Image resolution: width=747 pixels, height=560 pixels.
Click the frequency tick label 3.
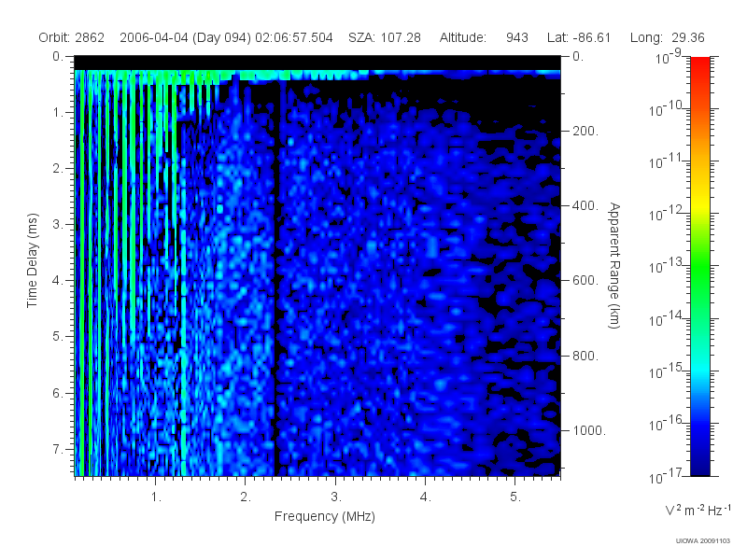336,497
